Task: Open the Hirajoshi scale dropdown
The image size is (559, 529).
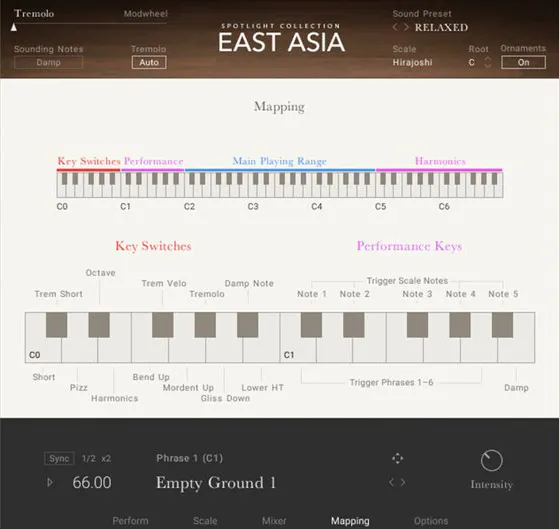Action: 412,62
